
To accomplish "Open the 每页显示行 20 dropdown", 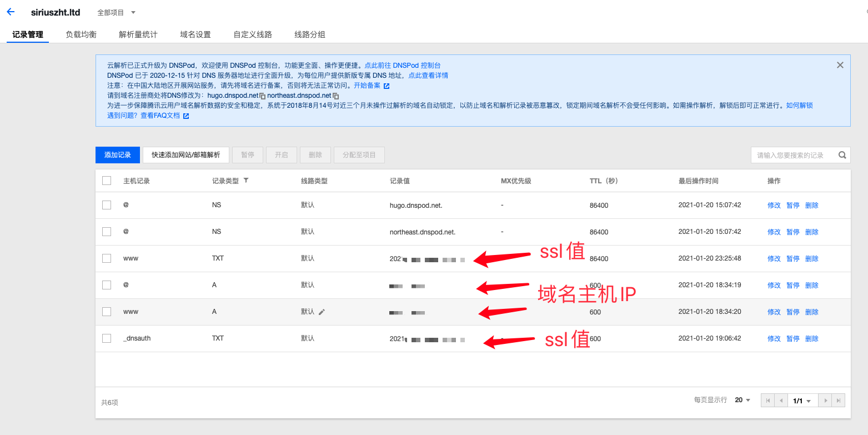I will click(742, 400).
